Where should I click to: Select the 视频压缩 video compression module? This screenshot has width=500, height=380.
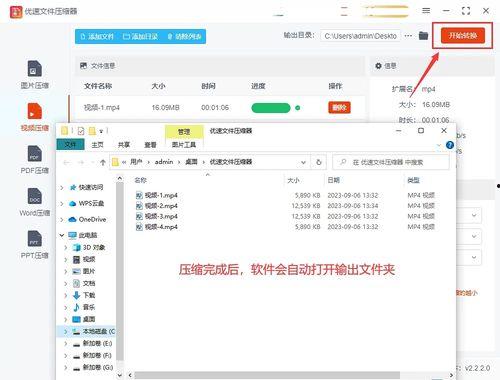(x=35, y=117)
